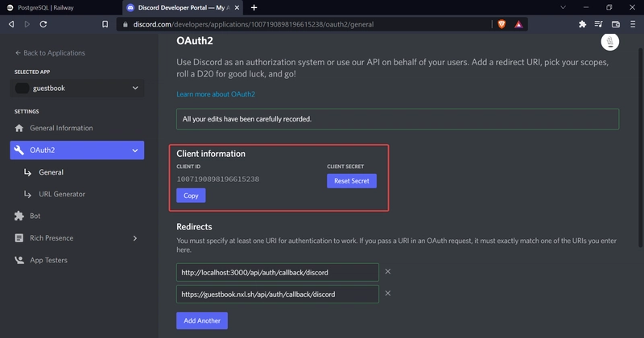Open the guestbook app selector dropdown
This screenshot has height=338, width=644.
pyautogui.click(x=77, y=88)
